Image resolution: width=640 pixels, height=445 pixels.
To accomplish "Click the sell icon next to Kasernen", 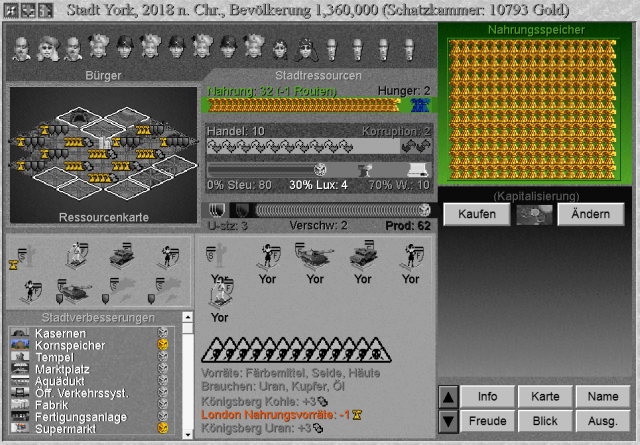I will 162,332.
